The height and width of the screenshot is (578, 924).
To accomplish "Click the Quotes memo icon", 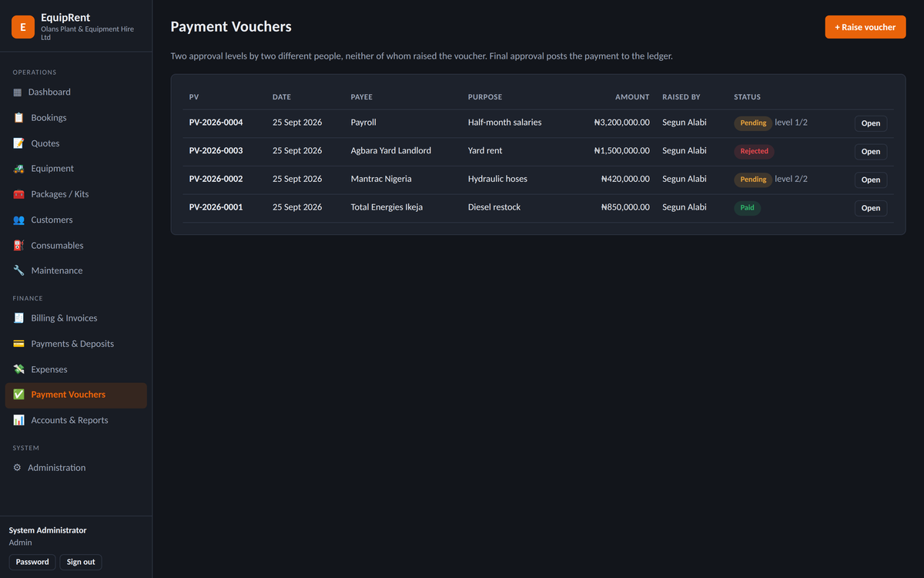I will (18, 143).
